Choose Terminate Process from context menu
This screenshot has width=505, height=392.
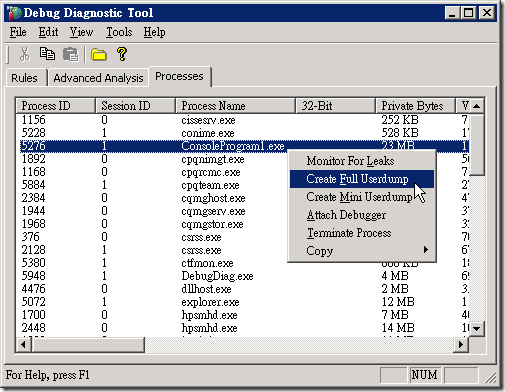pyautogui.click(x=362, y=233)
